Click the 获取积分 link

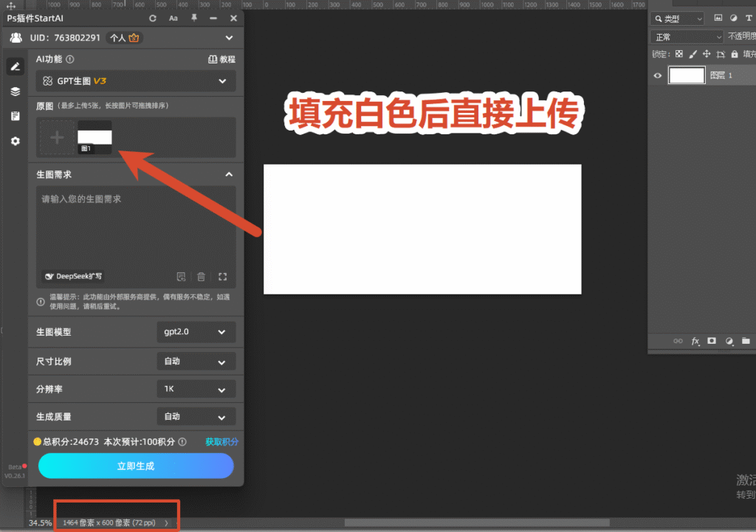click(x=221, y=442)
